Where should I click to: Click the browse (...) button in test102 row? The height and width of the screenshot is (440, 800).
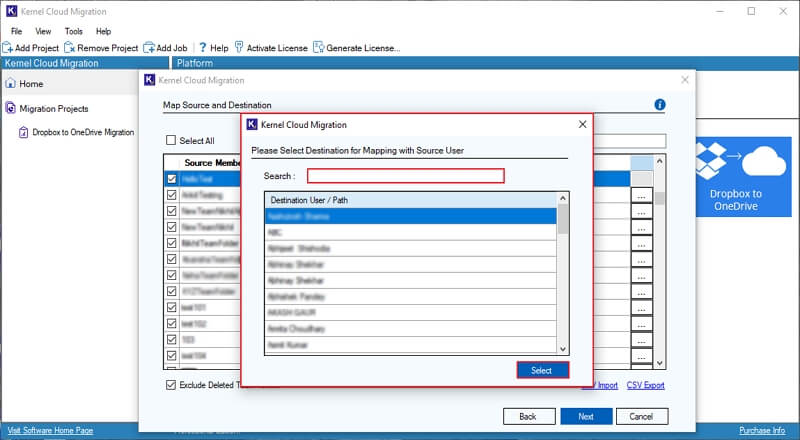[641, 324]
